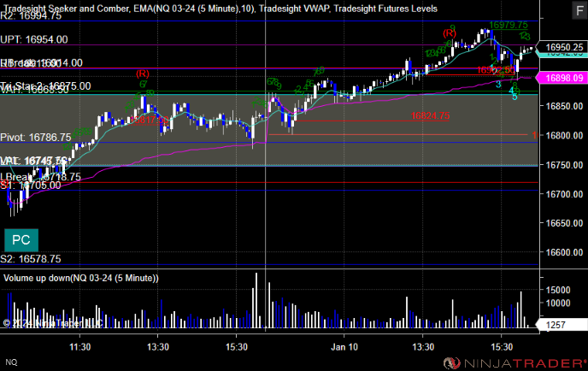Viewport: 588px width, 371px height.
Task: Select the Volume up down indicator label
Action: [x=81, y=278]
